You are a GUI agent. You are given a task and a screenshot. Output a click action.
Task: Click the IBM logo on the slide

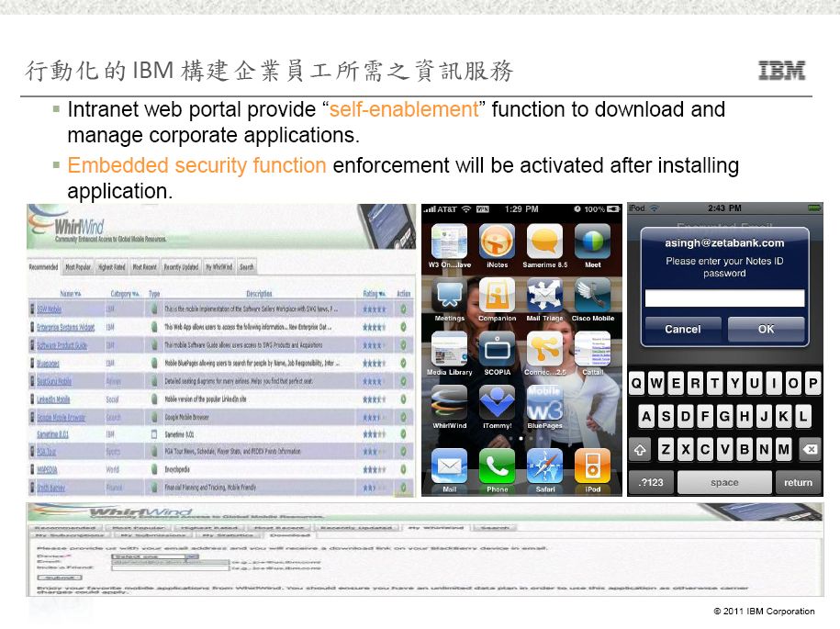point(781,71)
